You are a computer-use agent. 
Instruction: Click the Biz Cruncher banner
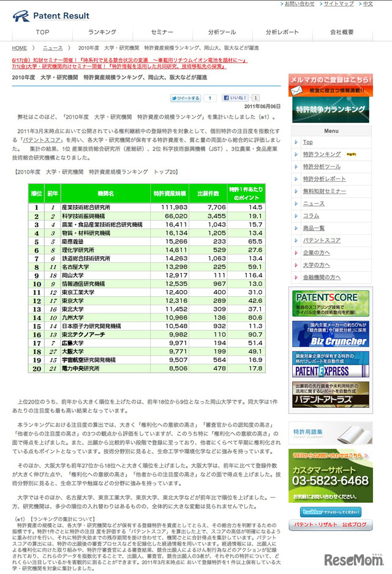point(331,334)
